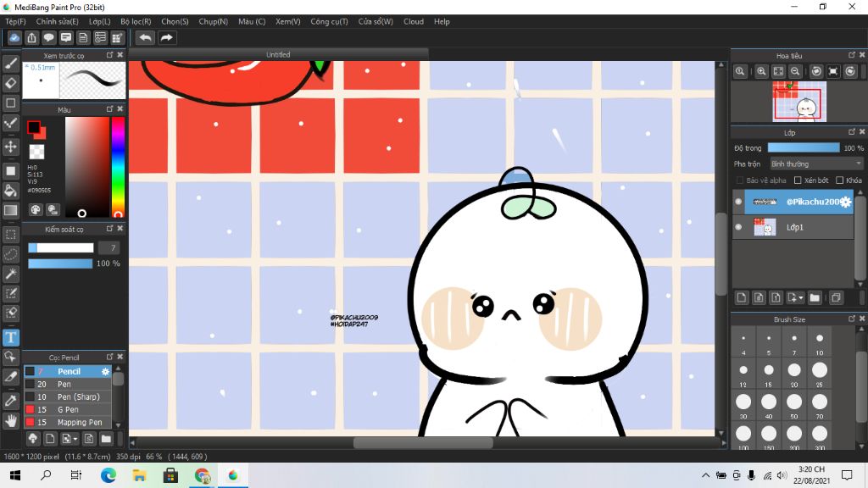Viewport: 868px width, 488px height.
Task: Click the navigator preview thumbnail
Action: click(799, 102)
